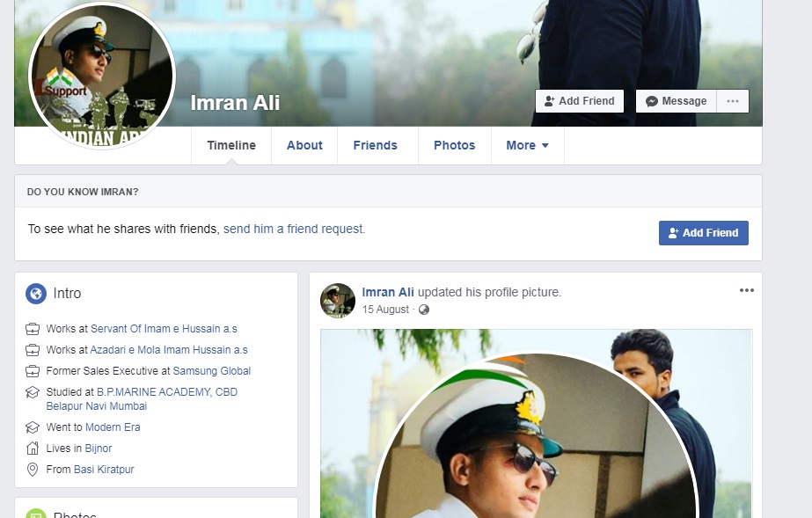Open the large circular profile picture

(x=102, y=75)
